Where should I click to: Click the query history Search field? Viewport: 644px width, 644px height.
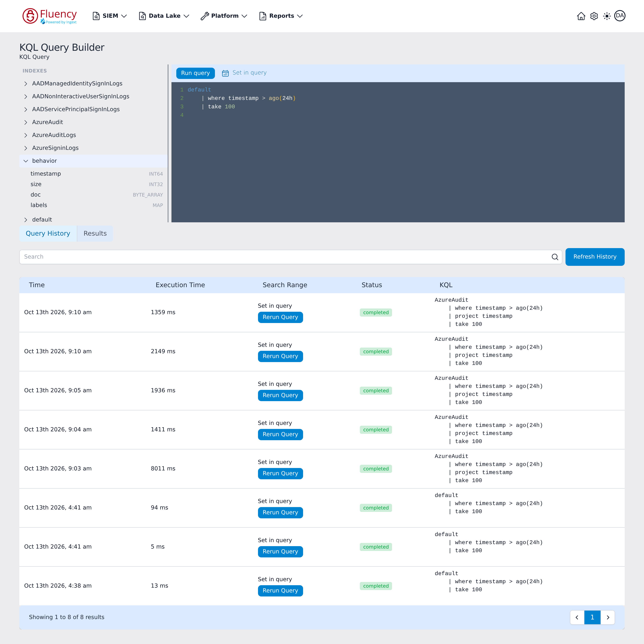291,257
